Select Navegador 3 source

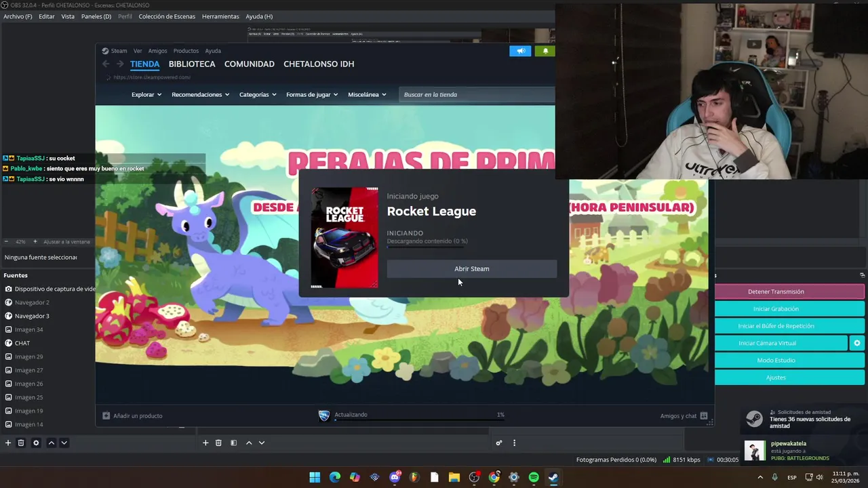click(x=32, y=316)
